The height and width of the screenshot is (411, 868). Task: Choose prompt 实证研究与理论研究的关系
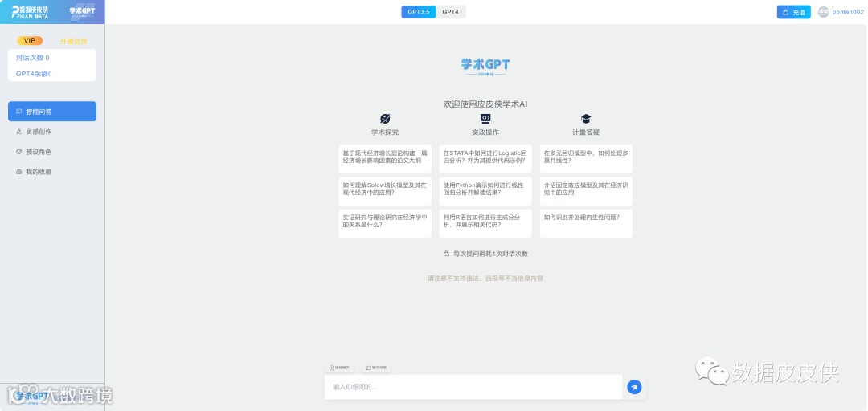(385, 223)
